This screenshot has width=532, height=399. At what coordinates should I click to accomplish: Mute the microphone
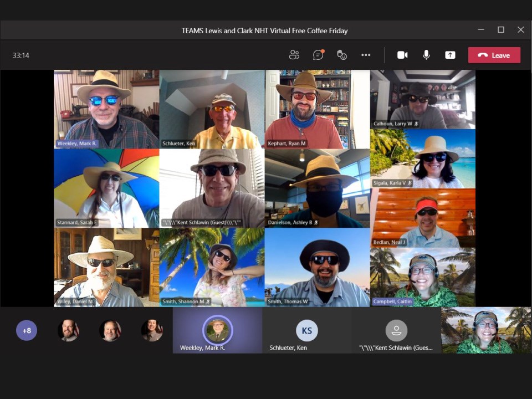[x=426, y=55]
